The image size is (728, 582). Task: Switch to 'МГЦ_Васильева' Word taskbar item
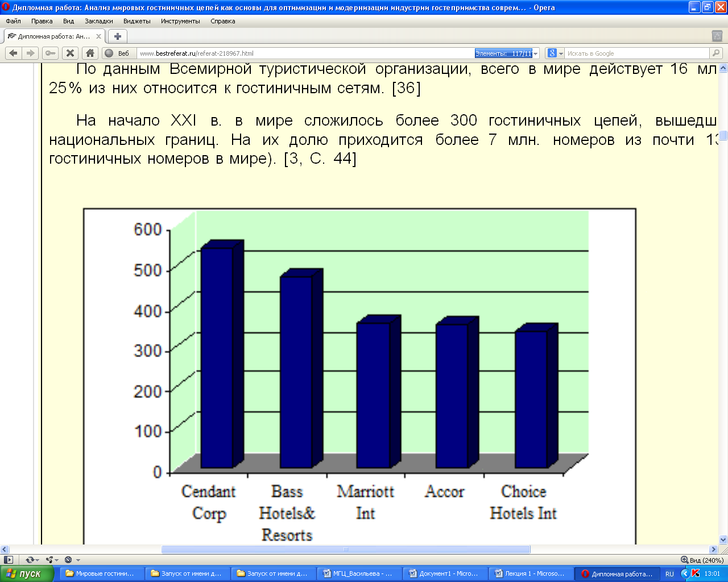tap(358, 573)
